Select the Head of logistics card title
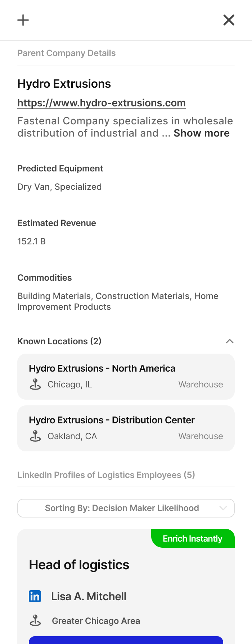The width and height of the screenshot is (252, 644). (79, 565)
